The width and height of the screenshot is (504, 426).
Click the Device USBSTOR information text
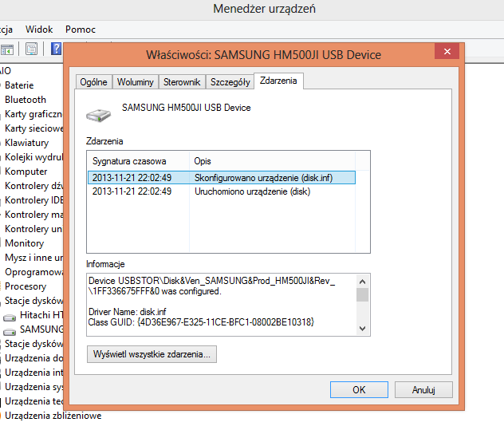click(x=211, y=286)
